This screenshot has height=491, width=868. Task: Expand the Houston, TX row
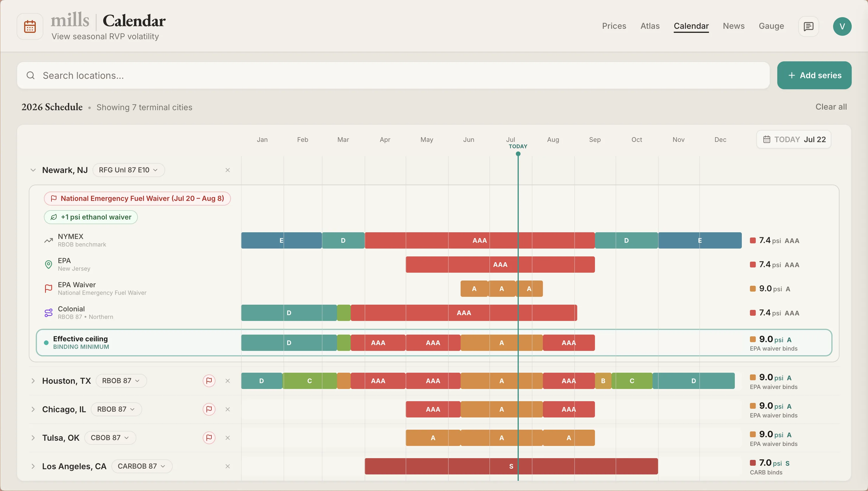coord(33,381)
